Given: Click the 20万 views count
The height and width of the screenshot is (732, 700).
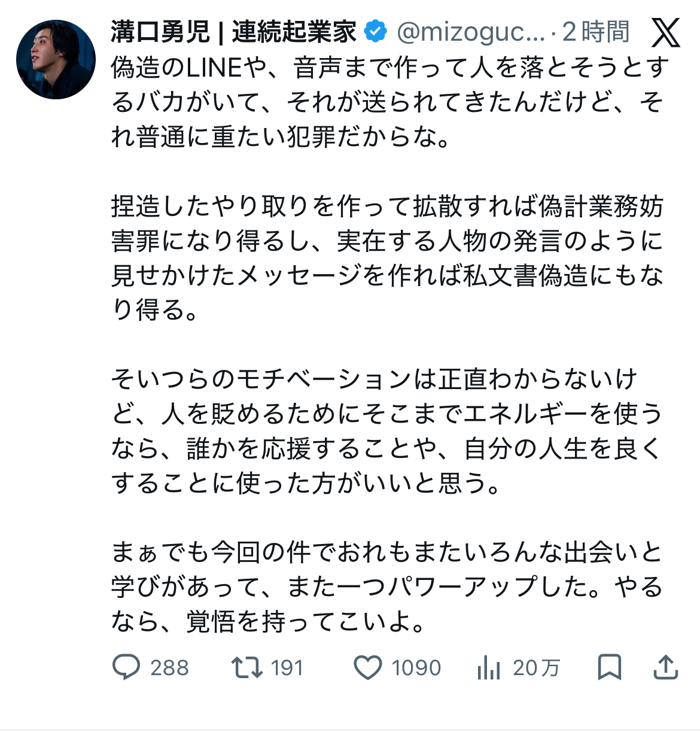Looking at the screenshot, I should point(536,667).
